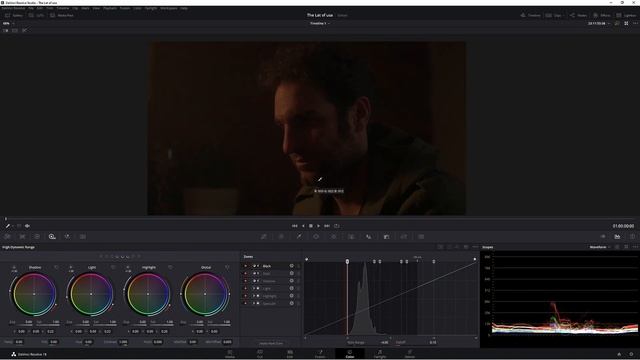Show the Timeline panel from top-right toolbar

[x=530, y=16]
